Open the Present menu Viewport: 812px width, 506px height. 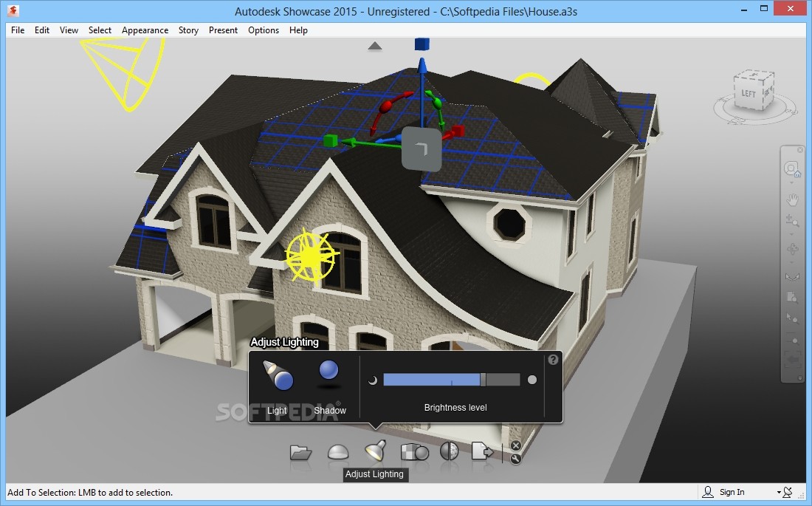tap(223, 30)
